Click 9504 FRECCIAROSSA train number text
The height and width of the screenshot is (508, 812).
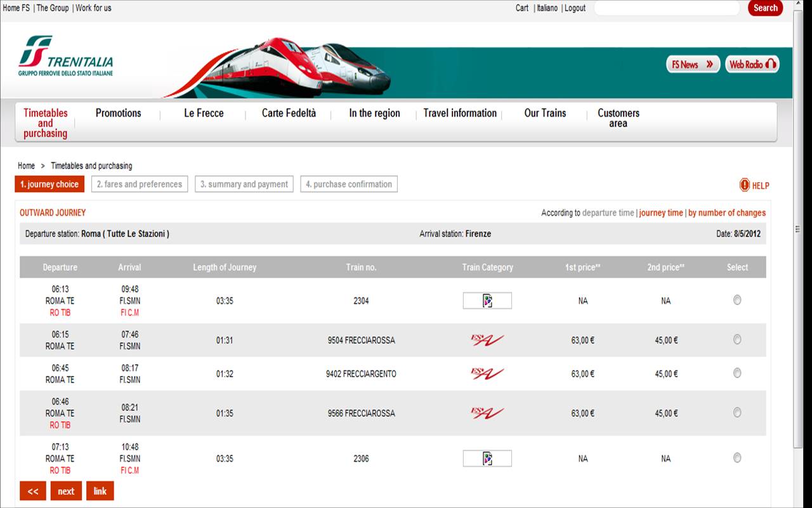pyautogui.click(x=361, y=341)
